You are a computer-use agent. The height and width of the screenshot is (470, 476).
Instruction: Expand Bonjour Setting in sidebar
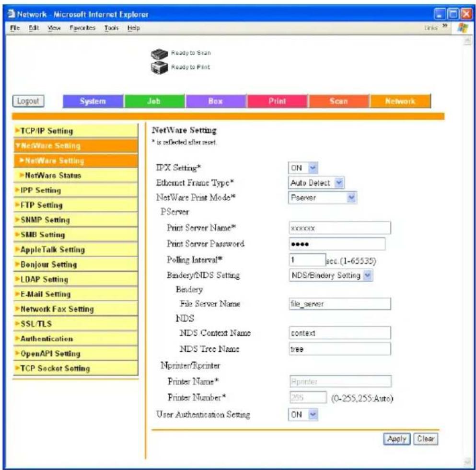(76, 264)
